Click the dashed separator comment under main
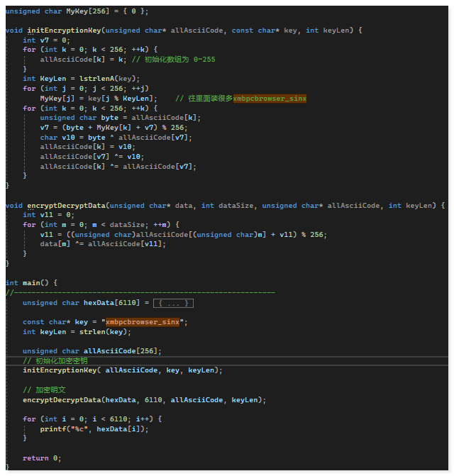454x476 pixels. (x=142, y=292)
